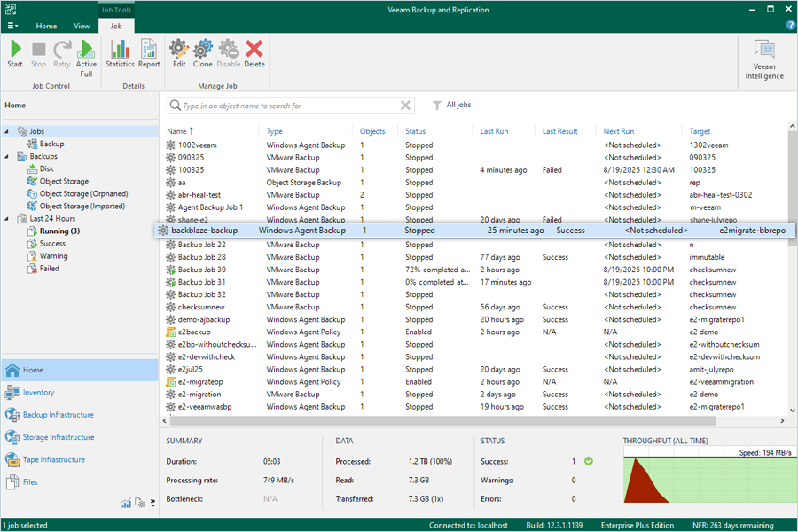Edit the selected job
Viewport: 798px width, 532px height.
click(x=179, y=54)
